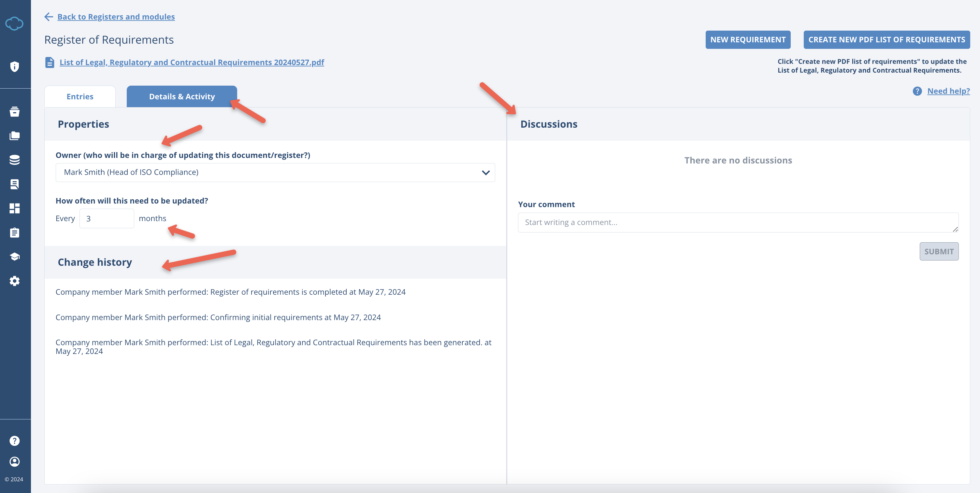
Task: Switch to the Entries tab
Action: pos(80,96)
